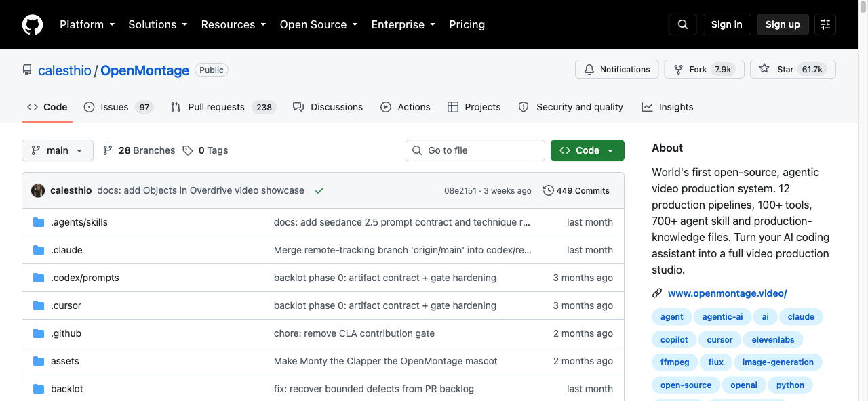Screen dimensions: 868x401
Task: Open the Issues tab label
Action: click(115, 107)
